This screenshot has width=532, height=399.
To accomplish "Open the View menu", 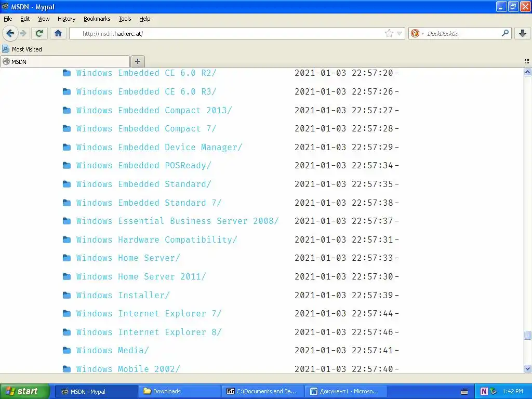I will [44, 19].
